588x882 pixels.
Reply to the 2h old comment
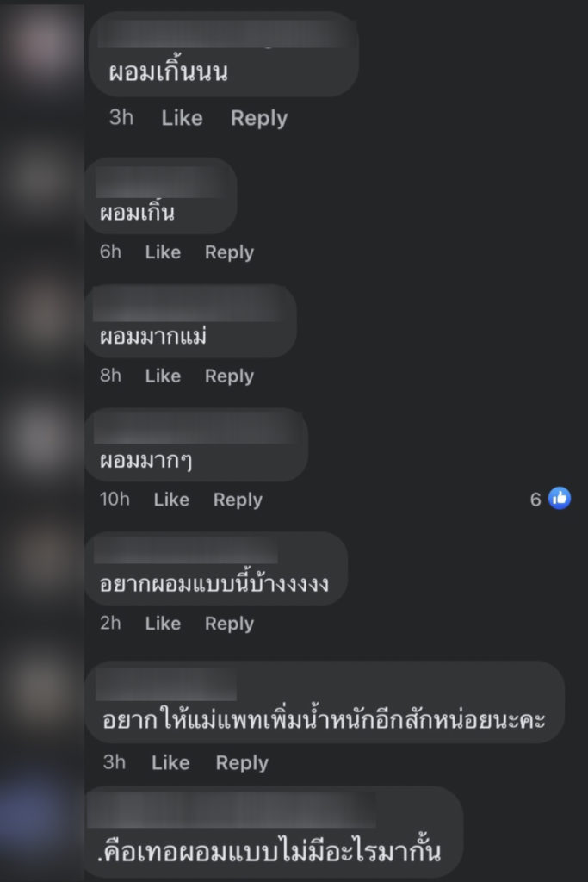[229, 624]
